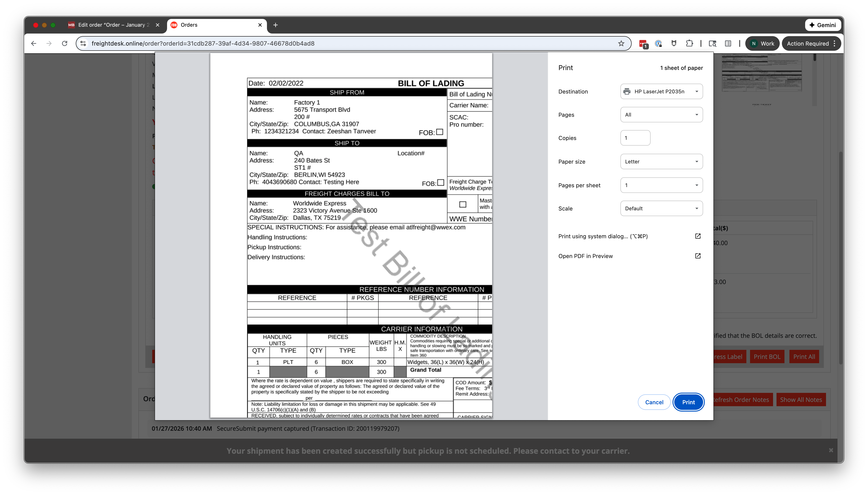Open the Pages per sheet dropdown
868x495 pixels.
pos(661,185)
